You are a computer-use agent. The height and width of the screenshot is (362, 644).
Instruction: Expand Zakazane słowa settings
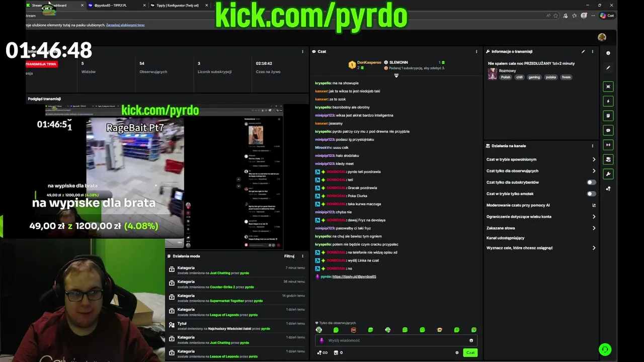tap(541, 228)
